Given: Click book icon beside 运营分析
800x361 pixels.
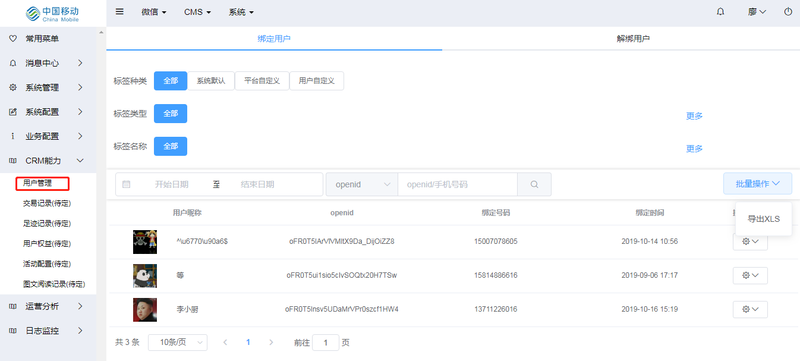Looking at the screenshot, I should point(13,306).
